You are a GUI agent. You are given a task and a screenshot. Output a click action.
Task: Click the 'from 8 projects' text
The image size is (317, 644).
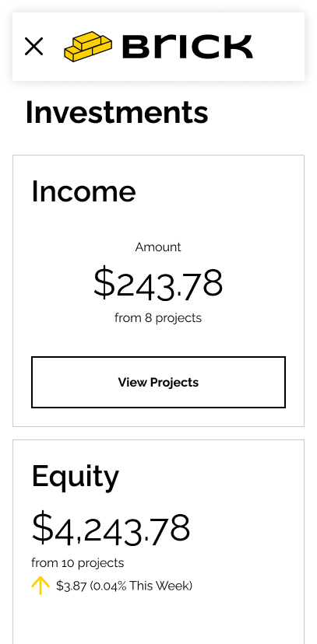coord(158,318)
